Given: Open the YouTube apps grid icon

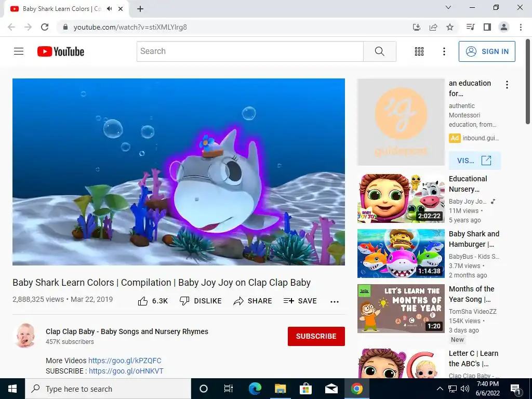Looking at the screenshot, I should [419, 51].
